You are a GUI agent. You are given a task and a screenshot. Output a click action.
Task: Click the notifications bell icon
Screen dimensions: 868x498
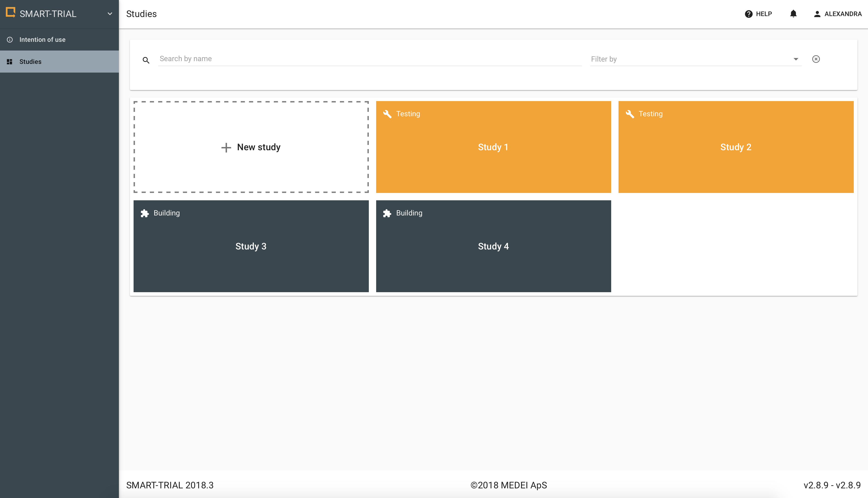793,14
